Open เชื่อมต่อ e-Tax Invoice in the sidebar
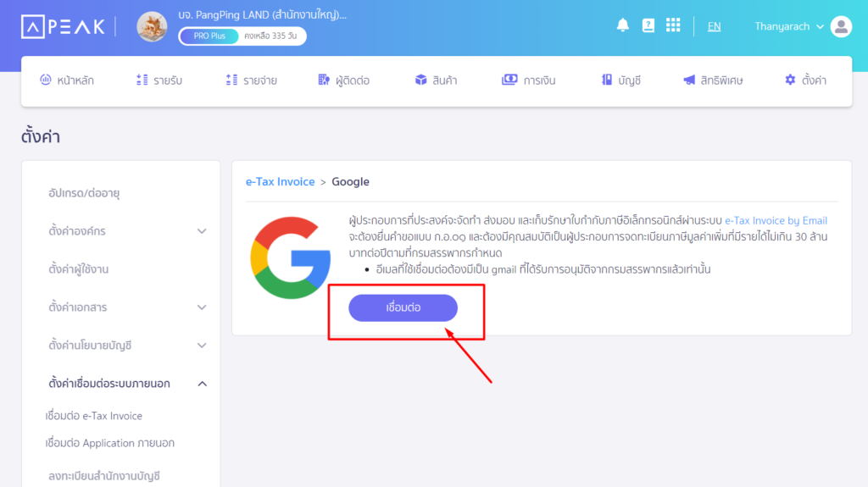This screenshot has height=487, width=868. 93,416
